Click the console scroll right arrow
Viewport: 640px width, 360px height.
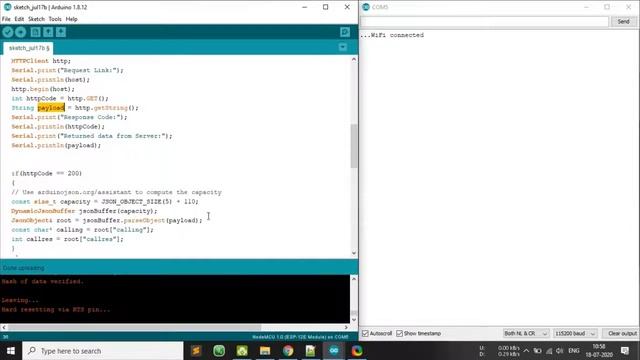tap(346, 327)
